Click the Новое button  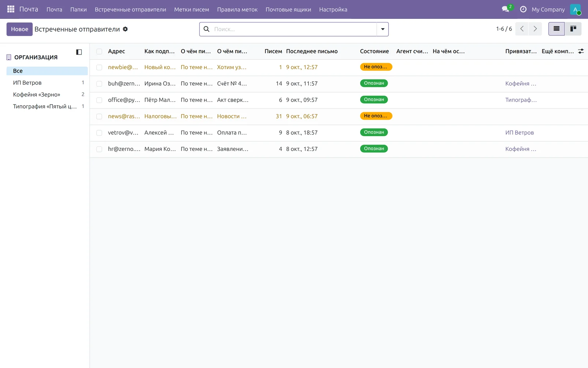click(19, 29)
